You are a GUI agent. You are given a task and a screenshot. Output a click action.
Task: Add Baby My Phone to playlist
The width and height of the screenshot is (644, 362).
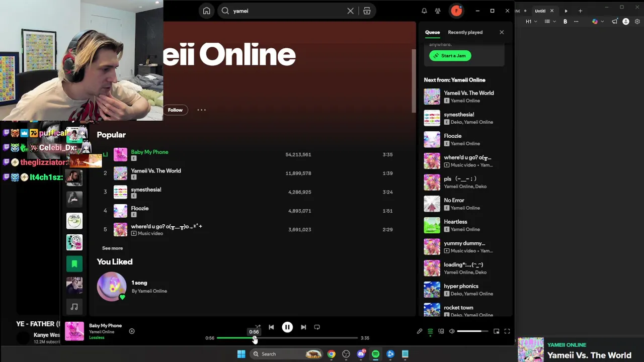click(132, 331)
